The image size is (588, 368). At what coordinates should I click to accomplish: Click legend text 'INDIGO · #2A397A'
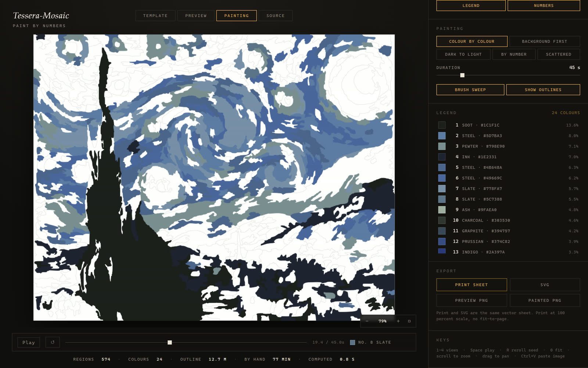pyautogui.click(x=483, y=252)
